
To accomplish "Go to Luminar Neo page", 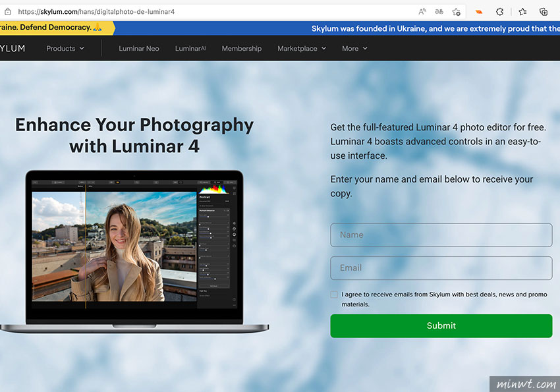I will coord(139,49).
